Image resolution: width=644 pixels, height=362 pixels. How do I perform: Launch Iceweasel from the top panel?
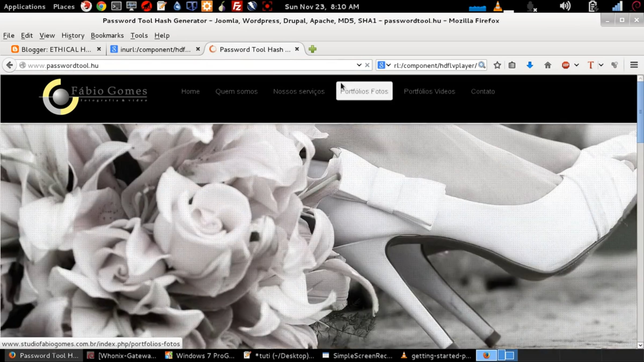click(x=86, y=6)
